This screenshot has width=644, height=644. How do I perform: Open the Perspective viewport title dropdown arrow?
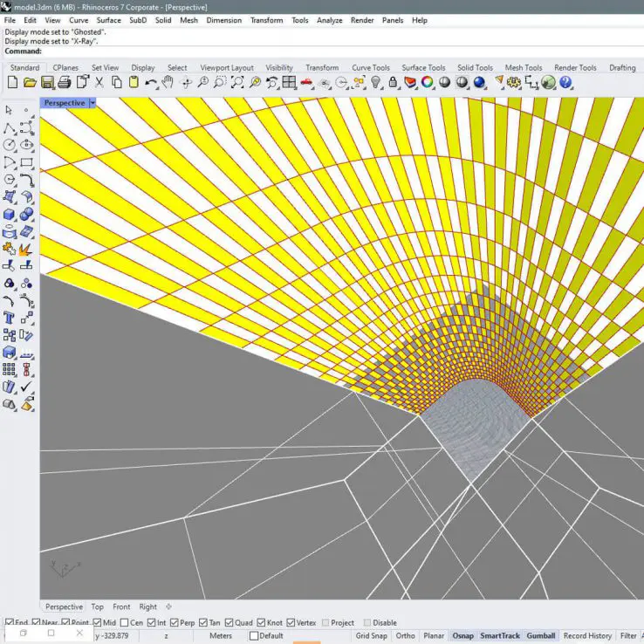[92, 103]
